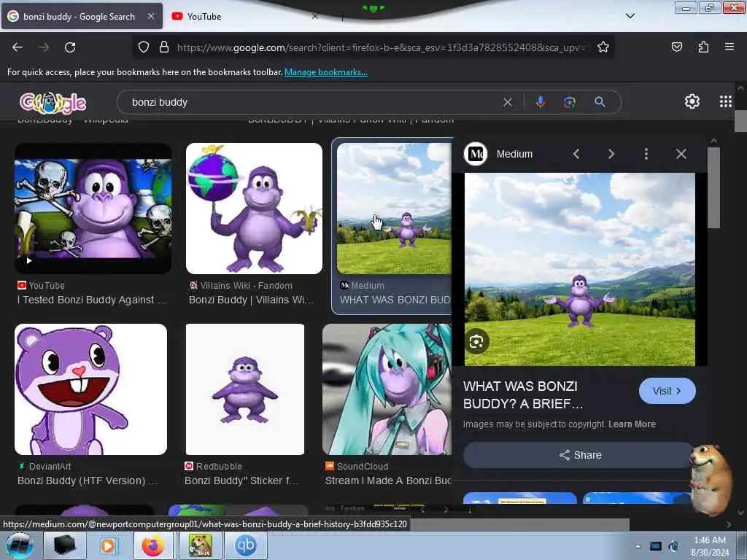Image resolution: width=747 pixels, height=560 pixels.
Task: Click the address bar URL
Action: click(x=381, y=47)
